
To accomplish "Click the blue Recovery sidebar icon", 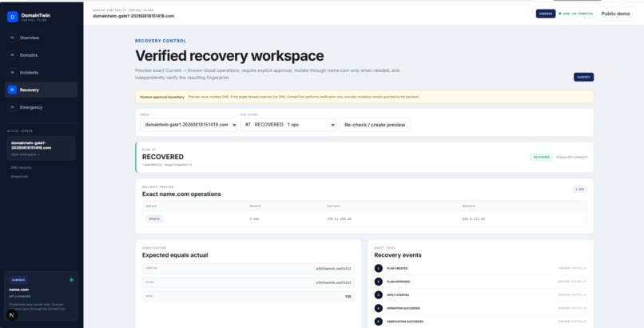I will pyautogui.click(x=12, y=90).
